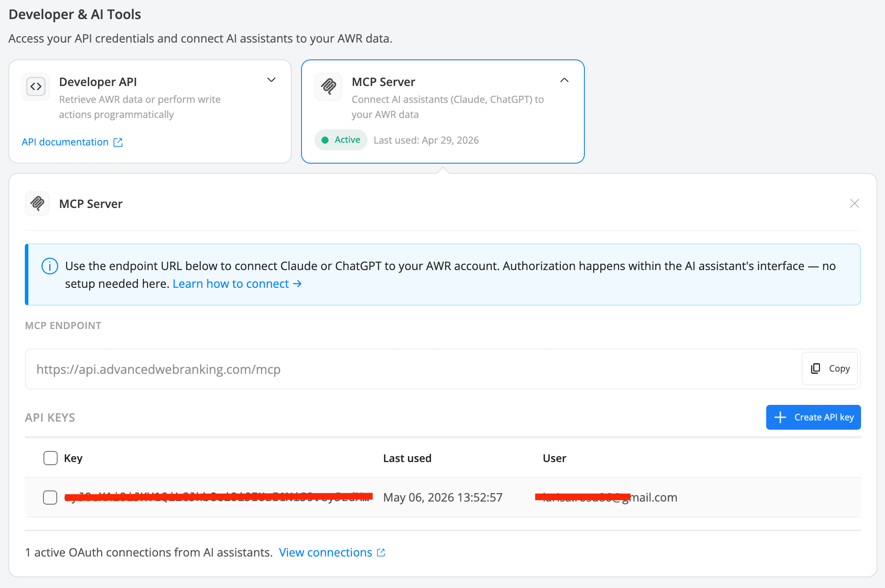Click the May 06, 2026 13:52:57 cell
This screenshot has width=885, height=588.
tap(442, 498)
